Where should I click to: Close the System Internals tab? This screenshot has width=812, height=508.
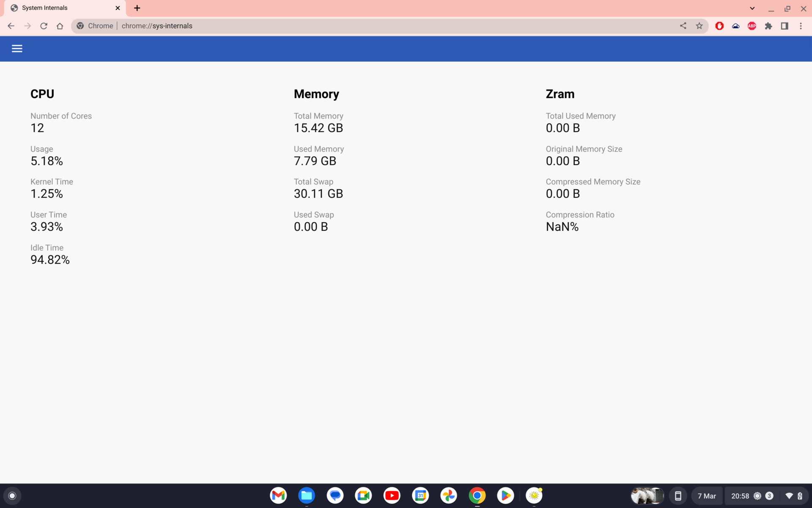(118, 8)
